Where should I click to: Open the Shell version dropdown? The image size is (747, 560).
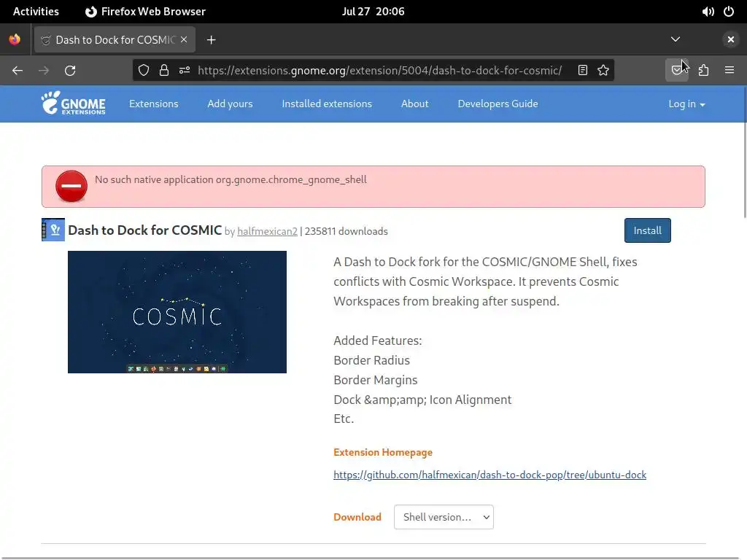[444, 517]
